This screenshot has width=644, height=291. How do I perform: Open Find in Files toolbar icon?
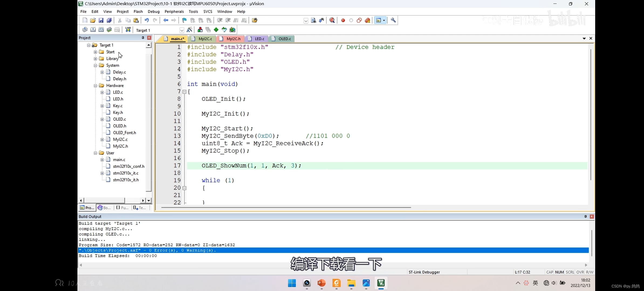pos(255,20)
